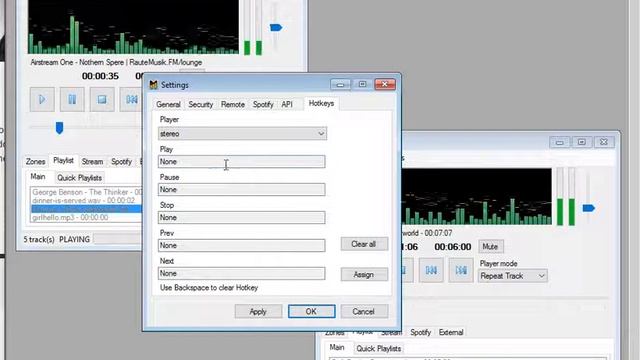Screen dimensions: 640x360
Task: Open the Player mode dropdown showing Repeat Track
Action: 513,276
